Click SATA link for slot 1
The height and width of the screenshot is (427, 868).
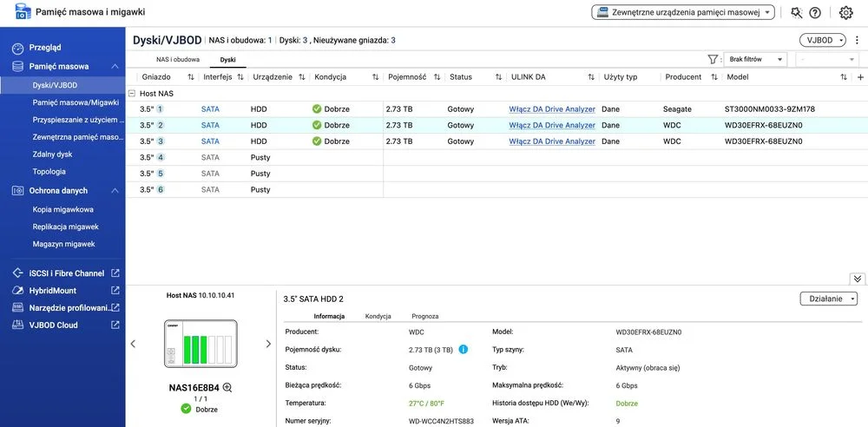point(210,109)
